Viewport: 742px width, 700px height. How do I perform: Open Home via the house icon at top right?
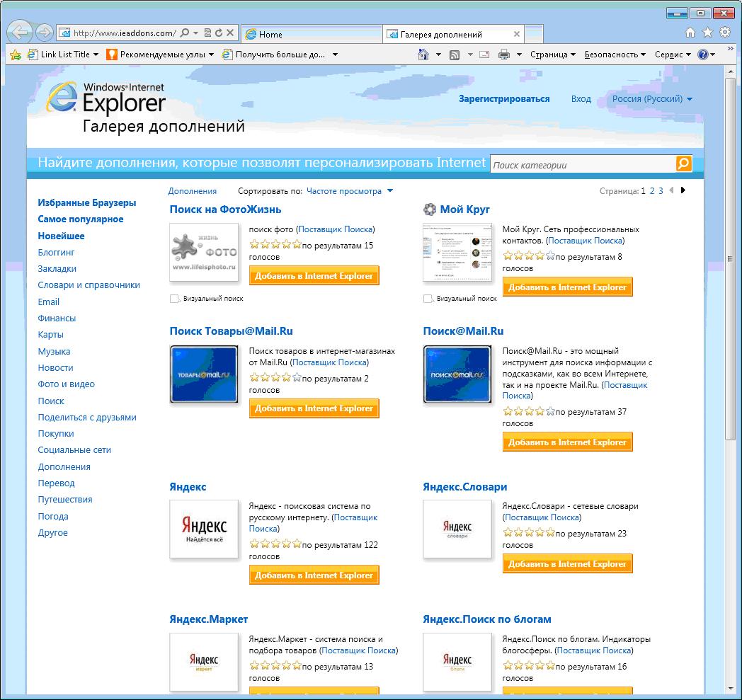[690, 32]
